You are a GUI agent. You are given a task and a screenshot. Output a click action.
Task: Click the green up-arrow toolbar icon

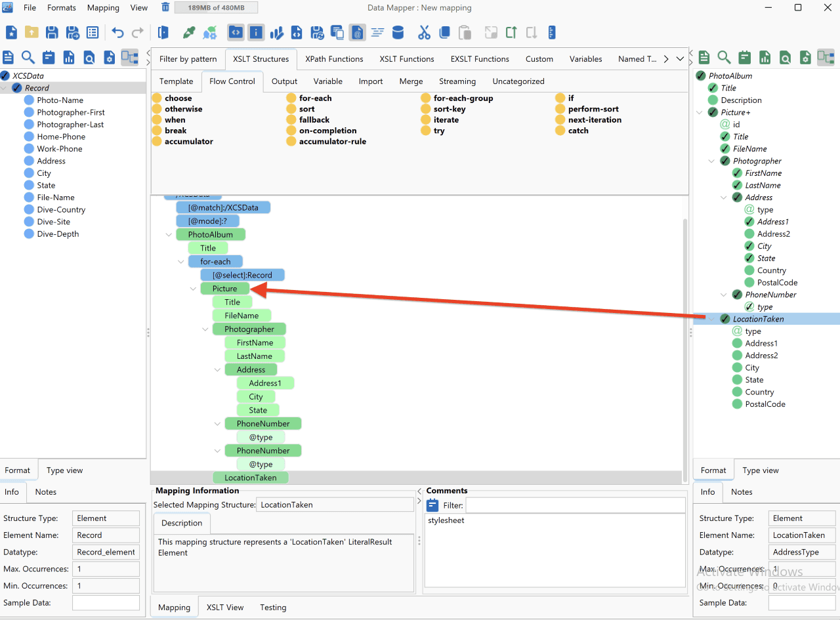pos(511,32)
